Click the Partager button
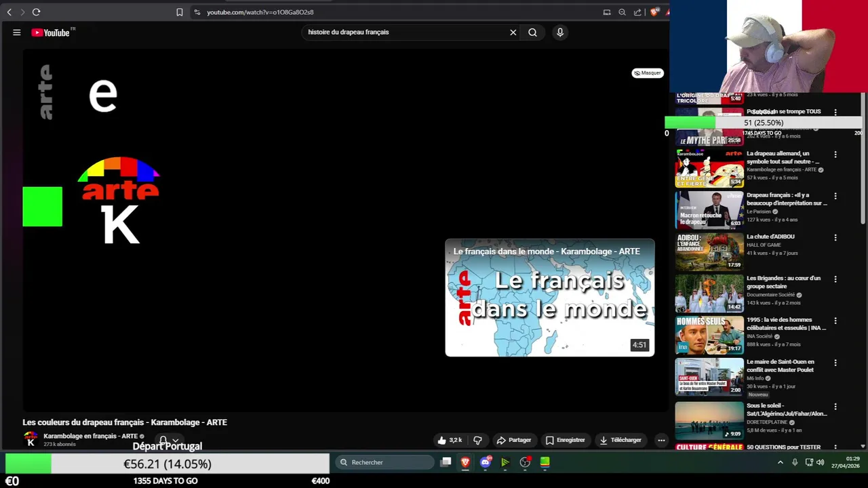 pos(514,440)
